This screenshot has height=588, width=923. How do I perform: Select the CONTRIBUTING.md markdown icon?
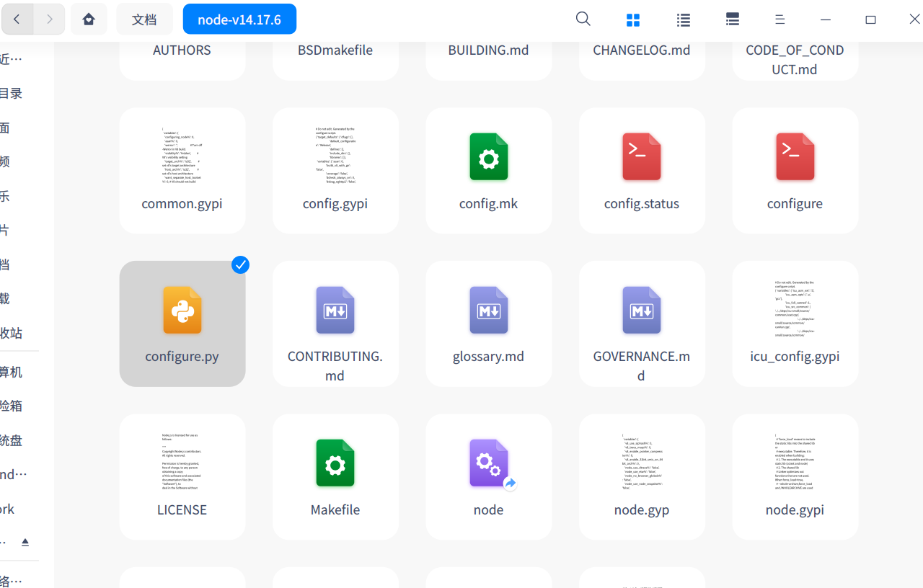coord(335,310)
